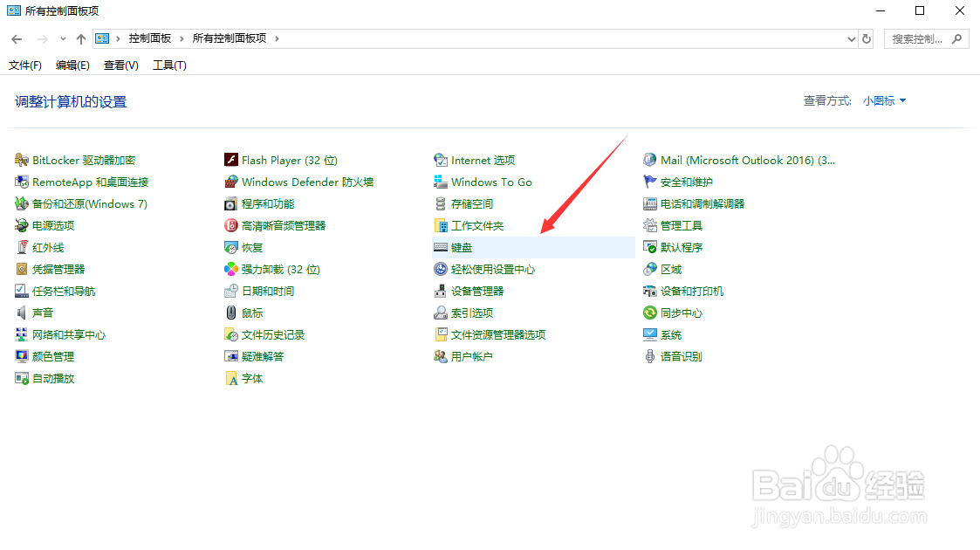Open the 索引选项 link
Screen dimensions: 980x550
tap(472, 313)
